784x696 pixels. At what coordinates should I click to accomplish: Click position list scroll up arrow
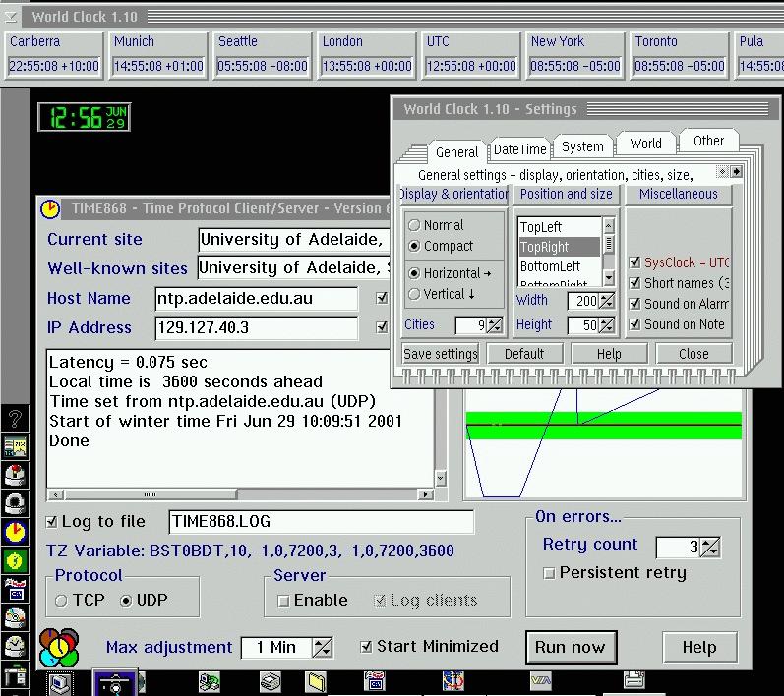tap(609, 226)
